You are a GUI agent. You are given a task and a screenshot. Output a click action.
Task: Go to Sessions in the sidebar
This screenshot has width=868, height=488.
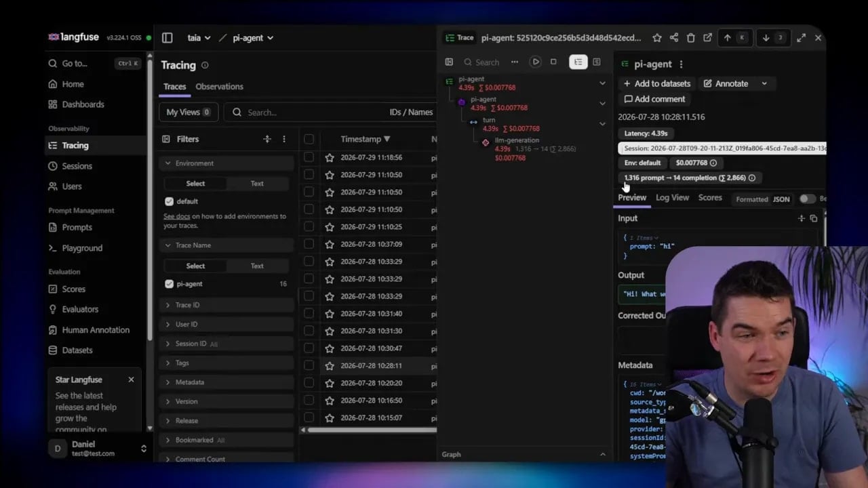pyautogui.click(x=77, y=166)
